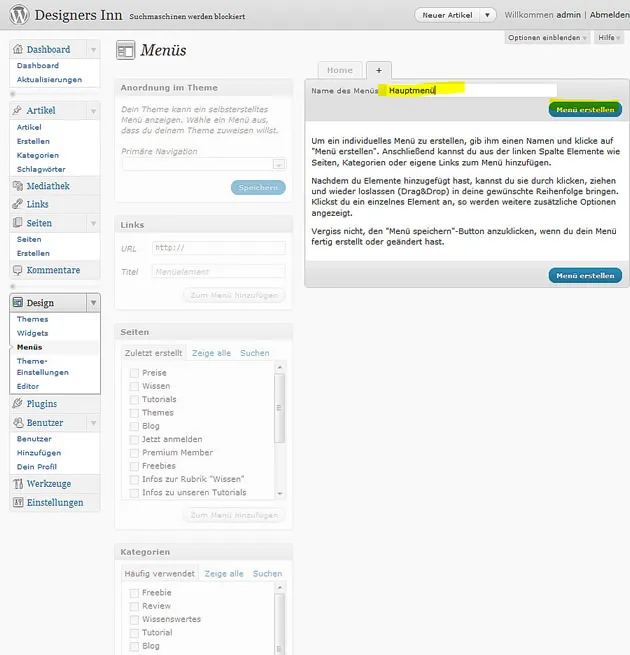Screen dimensions: 630x655
Task: Click the plus tab to add menu
Action: (379, 70)
